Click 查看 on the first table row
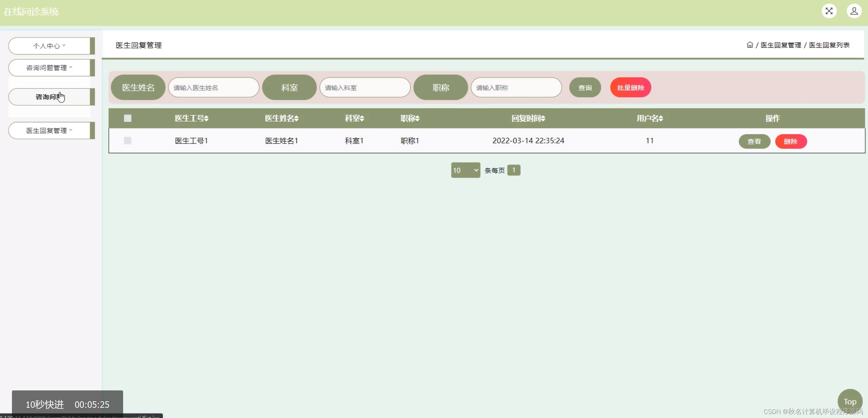 point(754,141)
